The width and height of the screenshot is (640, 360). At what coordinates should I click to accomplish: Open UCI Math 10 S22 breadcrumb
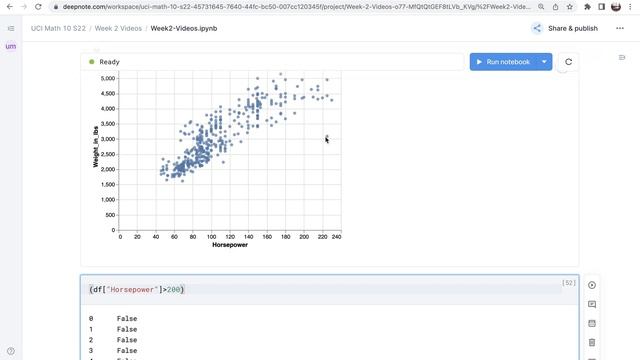pyautogui.click(x=58, y=28)
